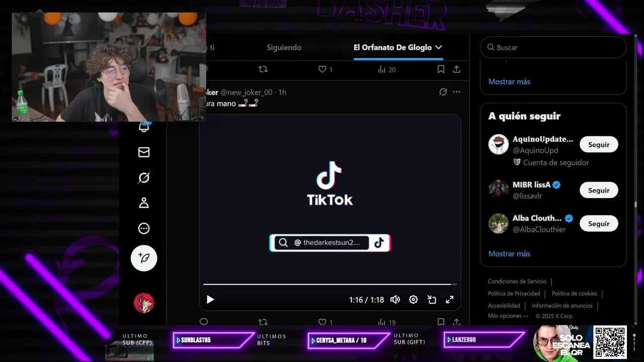Mute the video volume icon

[395, 300]
